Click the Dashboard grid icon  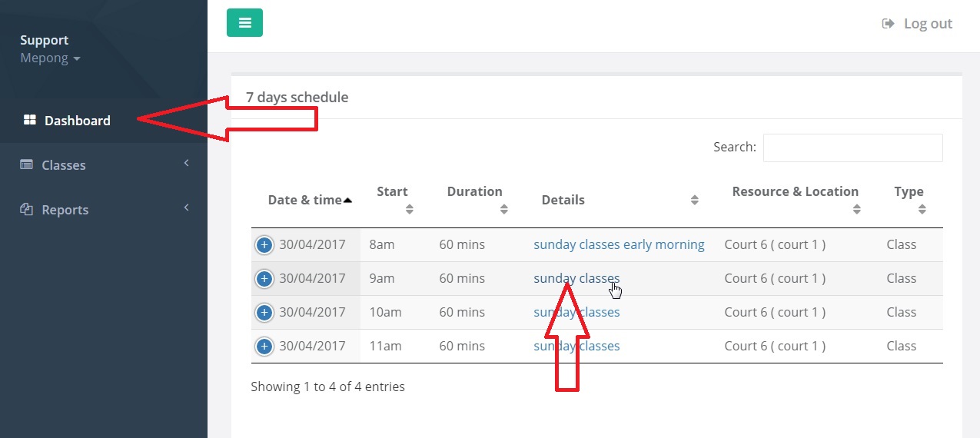pos(30,120)
